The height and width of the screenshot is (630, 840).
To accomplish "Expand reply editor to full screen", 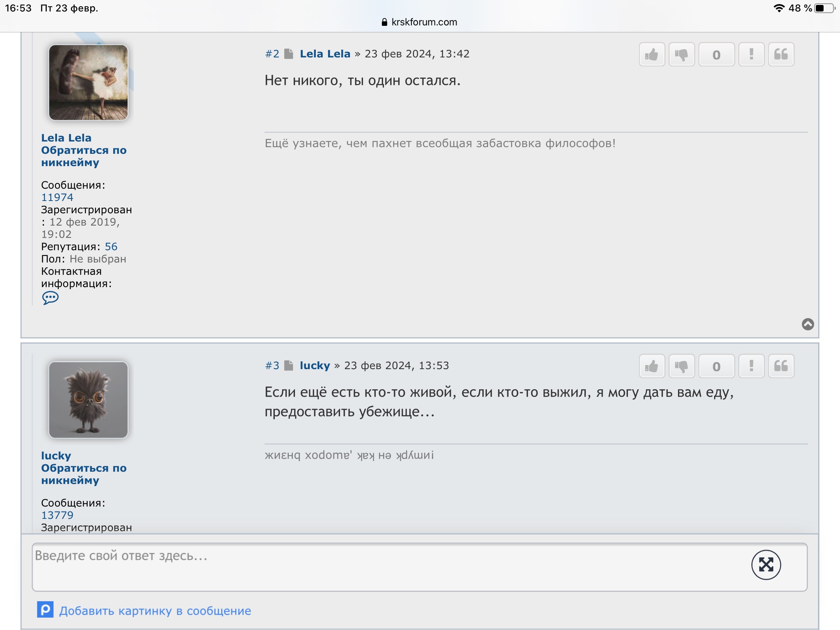I will point(766,565).
